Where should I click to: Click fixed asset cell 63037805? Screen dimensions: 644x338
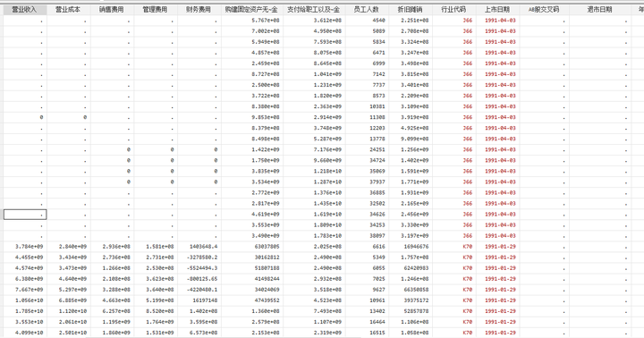pyautogui.click(x=251, y=247)
